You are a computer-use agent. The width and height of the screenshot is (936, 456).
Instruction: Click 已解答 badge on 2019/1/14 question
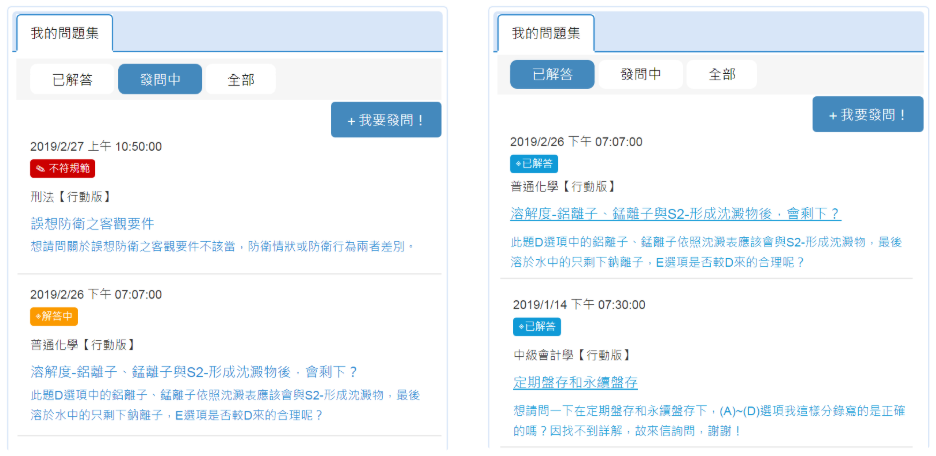point(537,326)
